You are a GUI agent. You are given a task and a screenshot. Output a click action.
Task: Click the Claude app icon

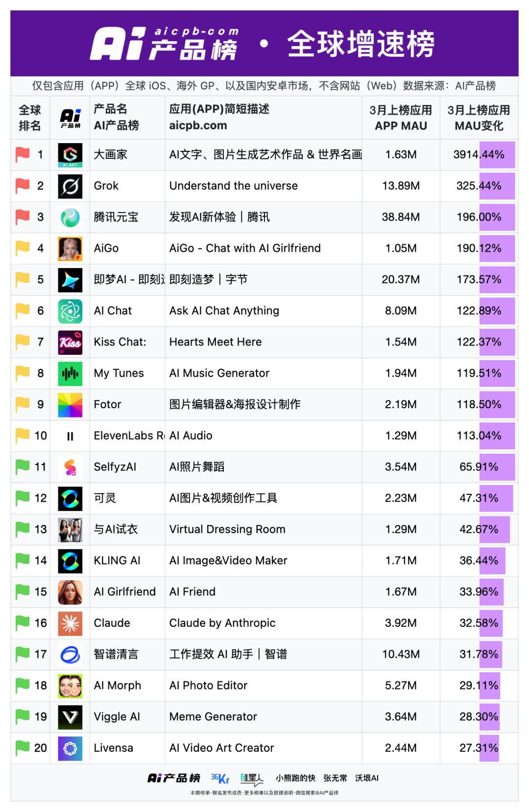click(x=70, y=623)
